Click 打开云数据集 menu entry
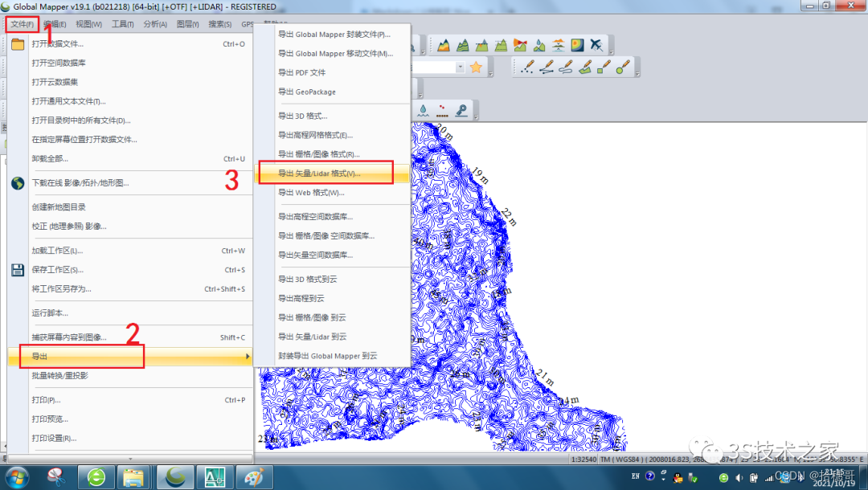Image resolution: width=868 pixels, height=490 pixels. [x=130, y=82]
